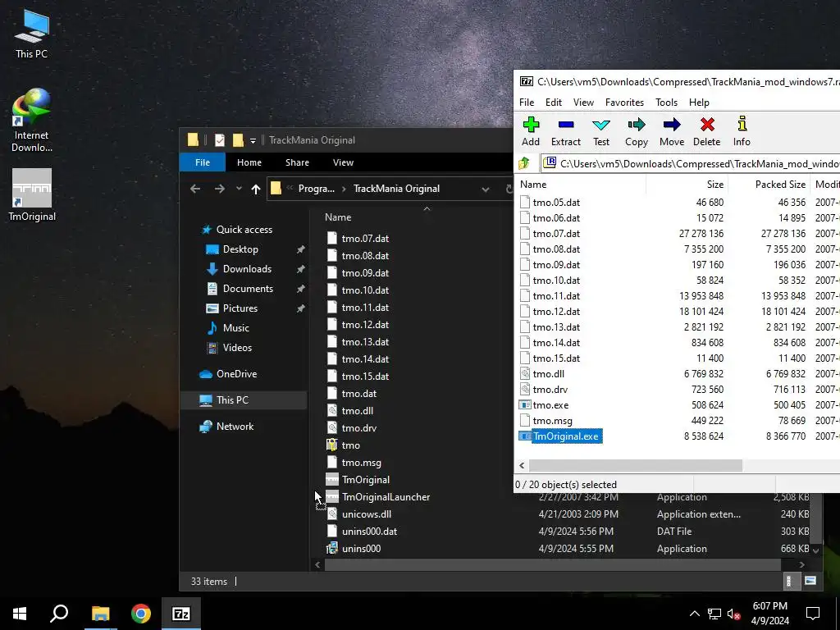The image size is (840, 630).
Task: Select tmo.10.dat in 7-Zip archive list
Action: [556, 281]
